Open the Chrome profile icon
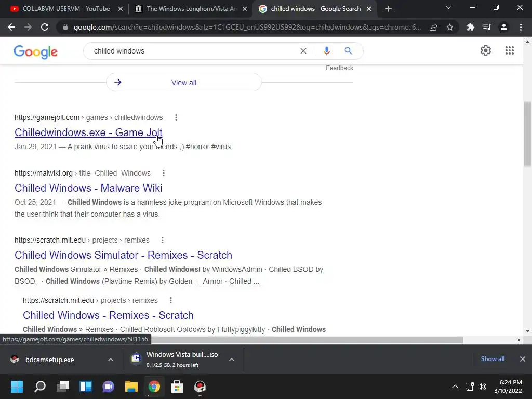The image size is (532, 399). (504, 27)
